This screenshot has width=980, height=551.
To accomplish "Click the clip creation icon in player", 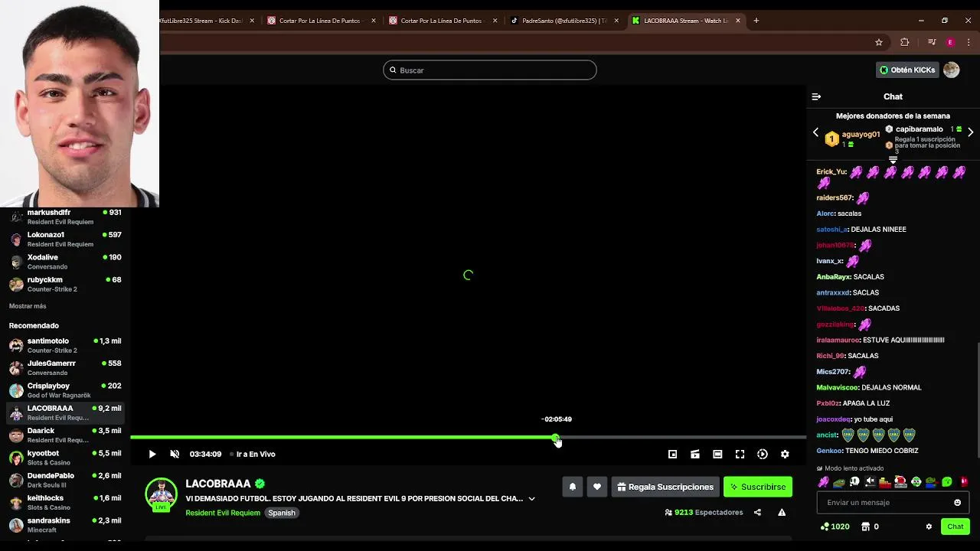I will (x=695, y=454).
